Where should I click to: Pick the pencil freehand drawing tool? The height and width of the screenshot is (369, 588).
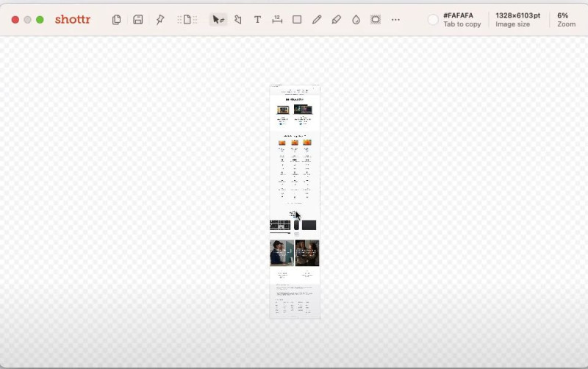(x=317, y=20)
